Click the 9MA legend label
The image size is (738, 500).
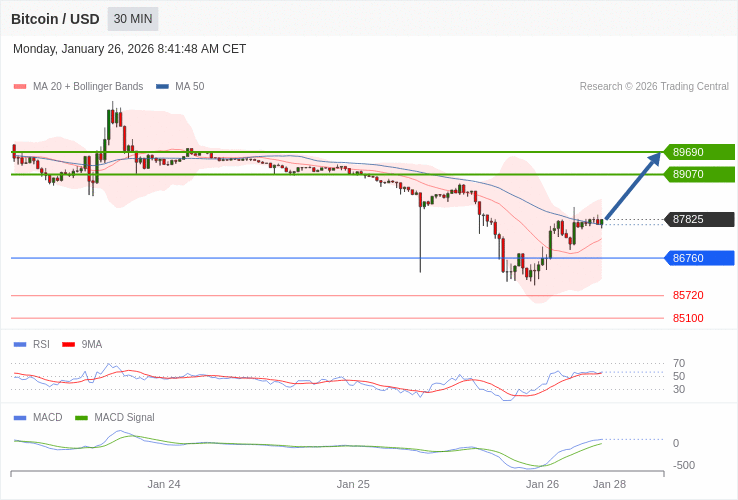92,345
